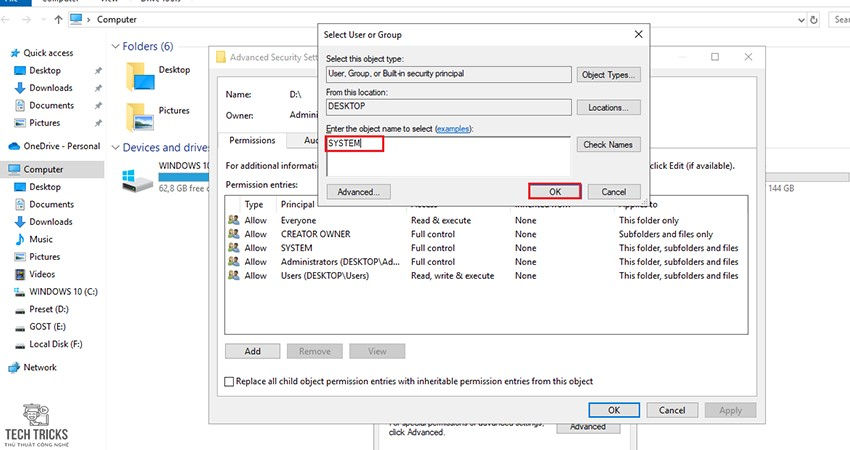Click Quick access star icon
This screenshot has width=850, height=450.
[x=15, y=53]
